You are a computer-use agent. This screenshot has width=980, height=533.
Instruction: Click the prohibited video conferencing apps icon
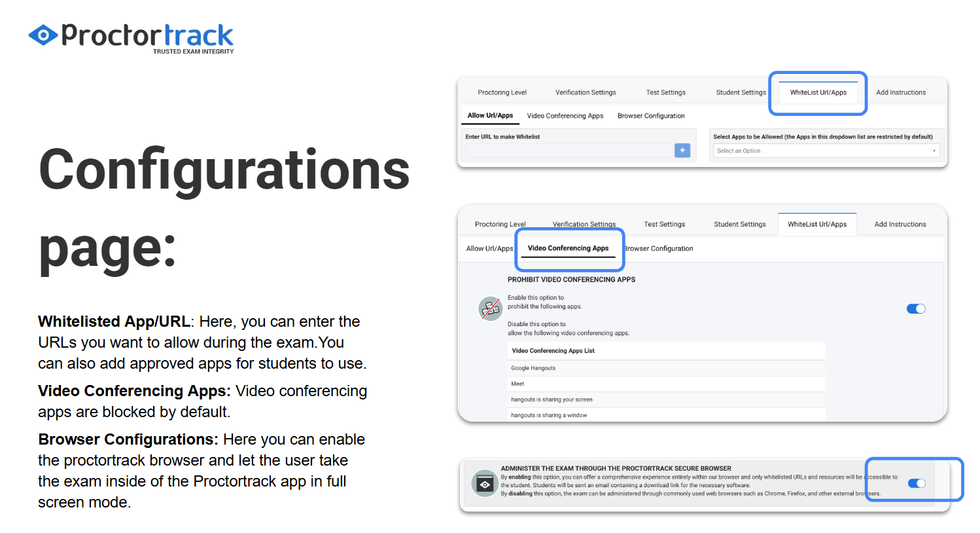(490, 308)
